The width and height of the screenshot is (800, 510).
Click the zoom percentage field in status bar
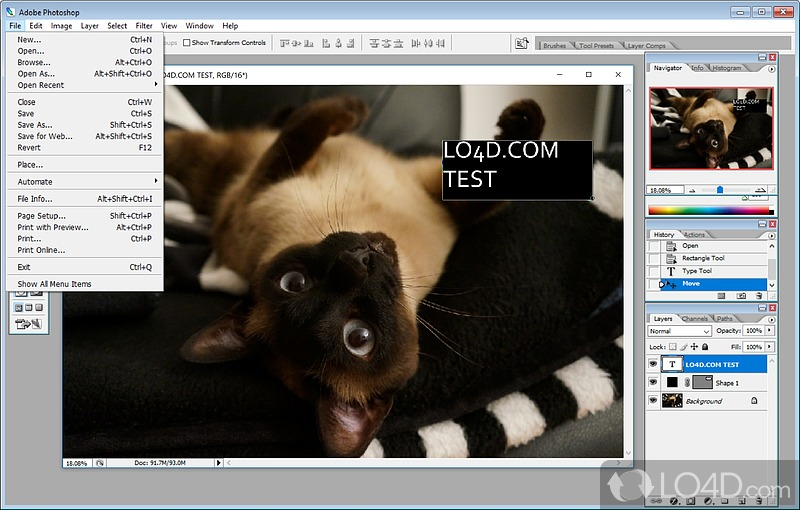[x=75, y=463]
